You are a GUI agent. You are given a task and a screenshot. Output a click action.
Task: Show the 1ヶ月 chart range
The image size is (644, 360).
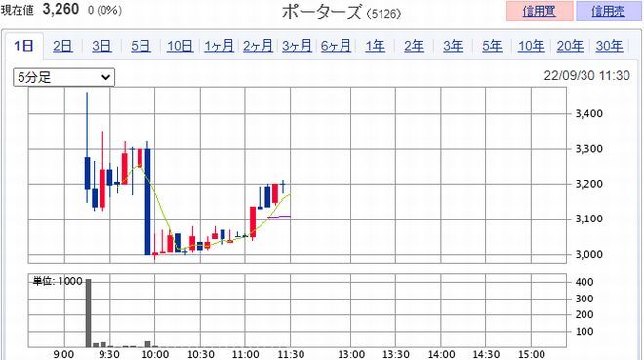pyautogui.click(x=219, y=46)
